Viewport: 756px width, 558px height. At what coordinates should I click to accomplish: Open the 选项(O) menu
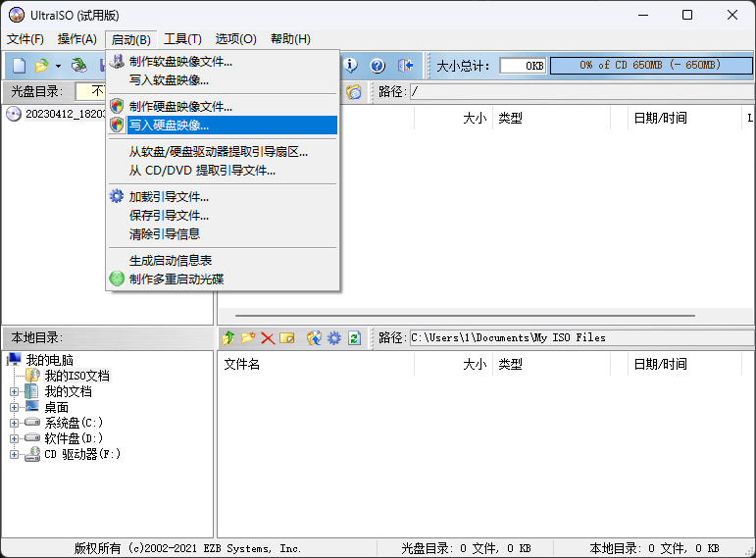point(235,39)
